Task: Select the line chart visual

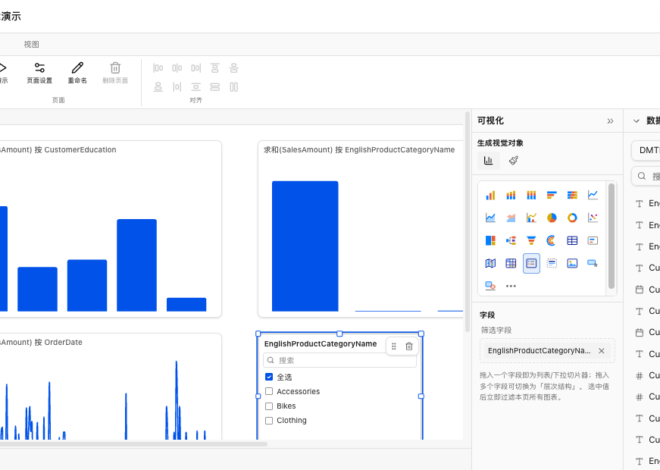Action: click(x=593, y=195)
